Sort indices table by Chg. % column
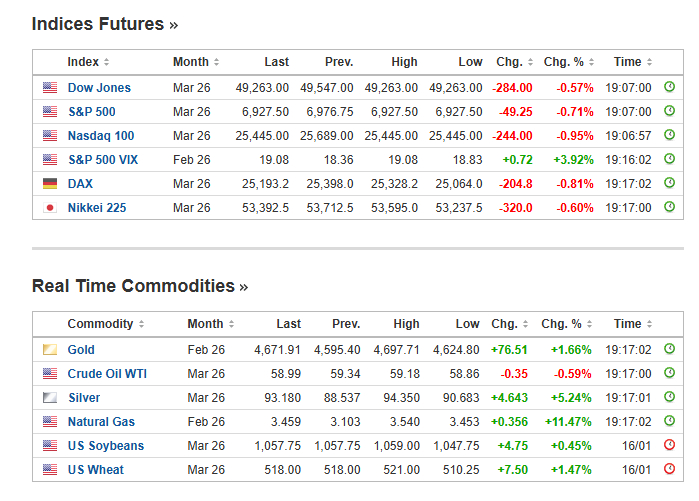The image size is (699, 501). (x=568, y=62)
